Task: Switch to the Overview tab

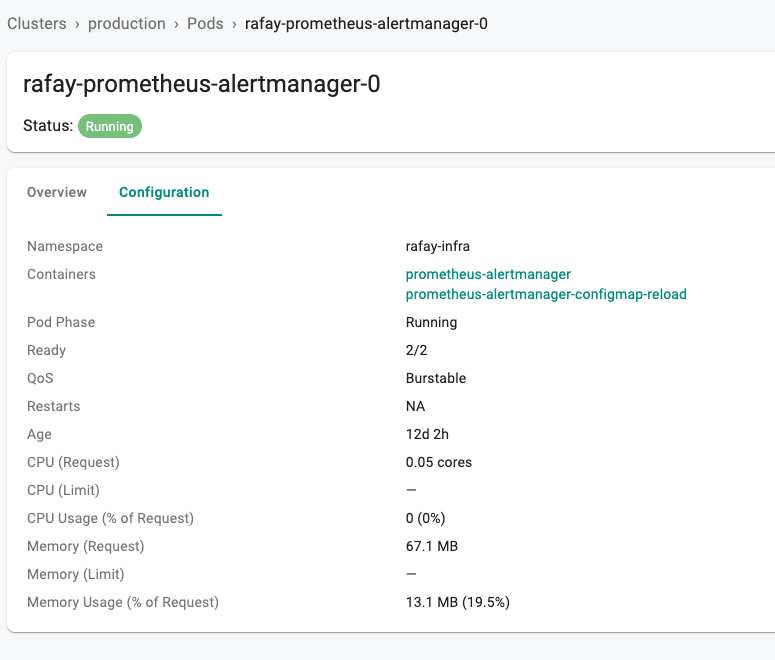Action: click(57, 192)
